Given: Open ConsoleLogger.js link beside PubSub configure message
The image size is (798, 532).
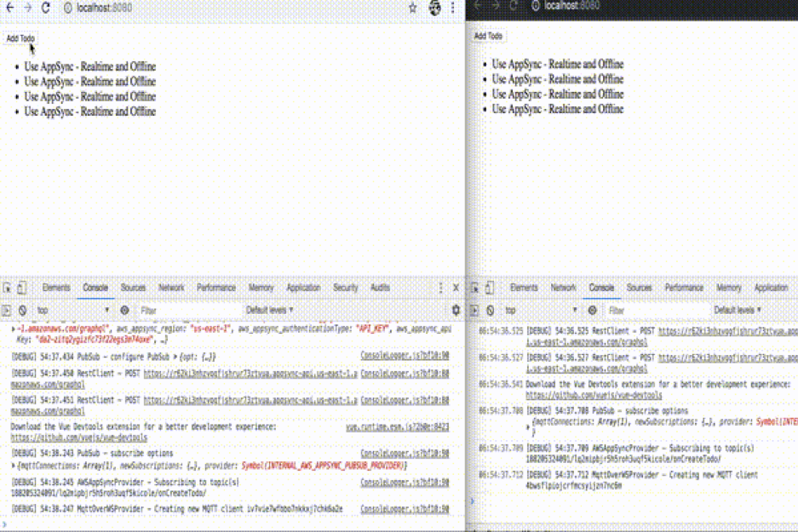Looking at the screenshot, I should click(x=405, y=356).
